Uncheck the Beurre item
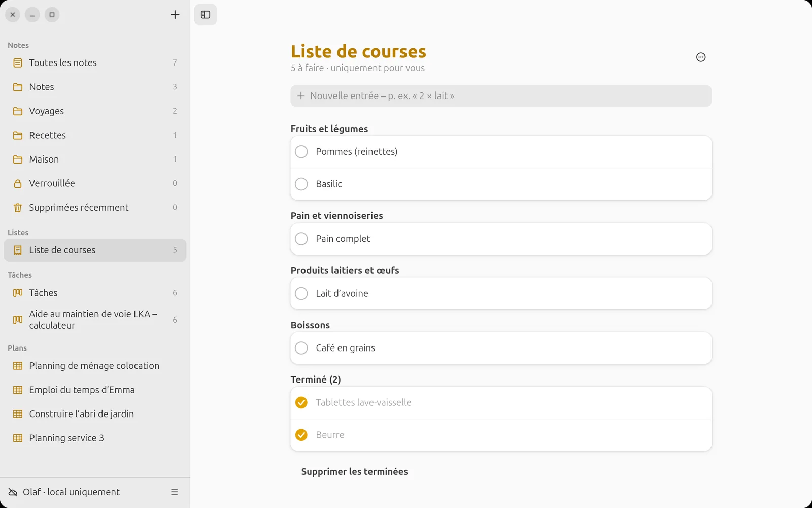Screen dimensions: 812x508 301,435
